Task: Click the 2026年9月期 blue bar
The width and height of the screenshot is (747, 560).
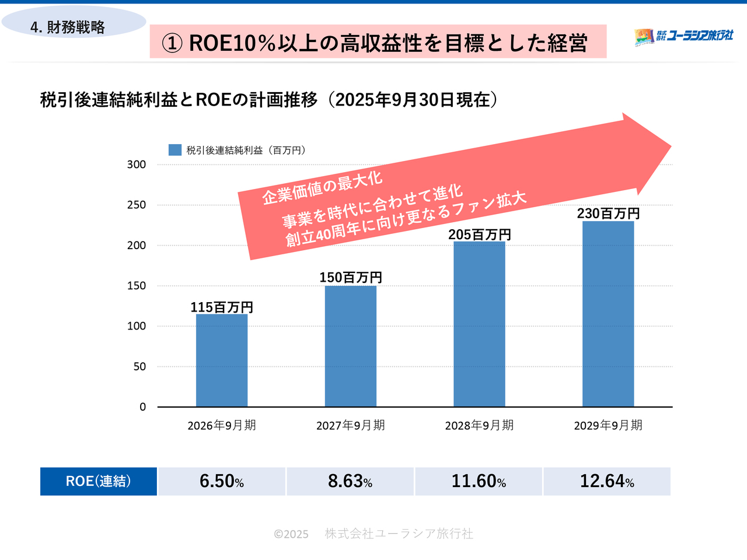Action: [222, 360]
